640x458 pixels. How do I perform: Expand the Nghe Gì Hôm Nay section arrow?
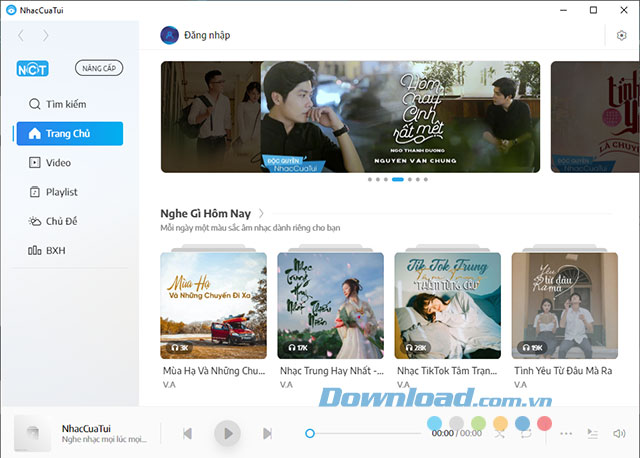coord(262,213)
